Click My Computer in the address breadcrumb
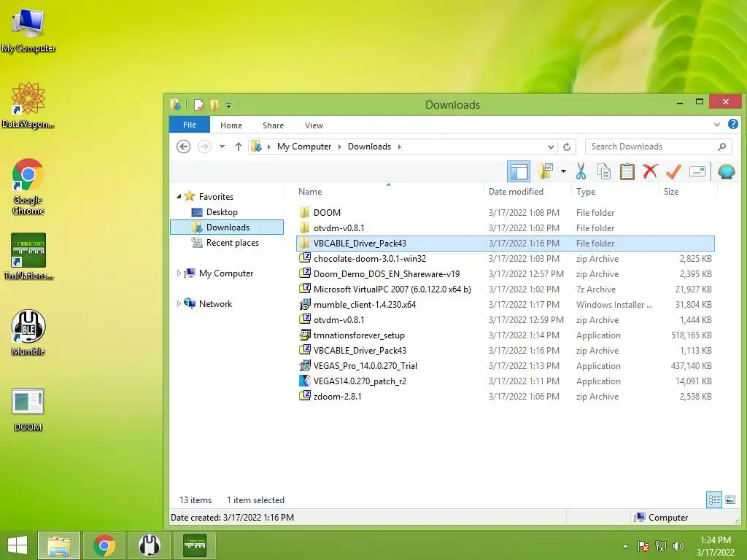 [x=304, y=147]
